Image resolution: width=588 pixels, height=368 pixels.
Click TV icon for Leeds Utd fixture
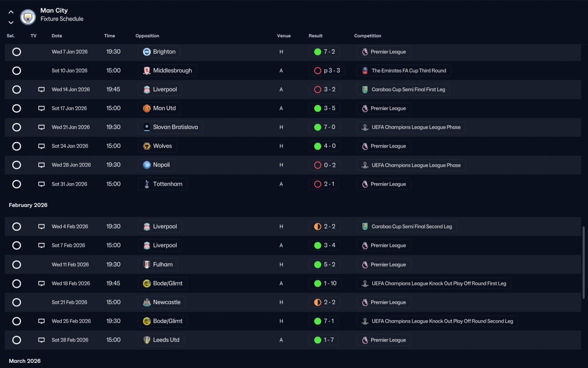[41, 340]
